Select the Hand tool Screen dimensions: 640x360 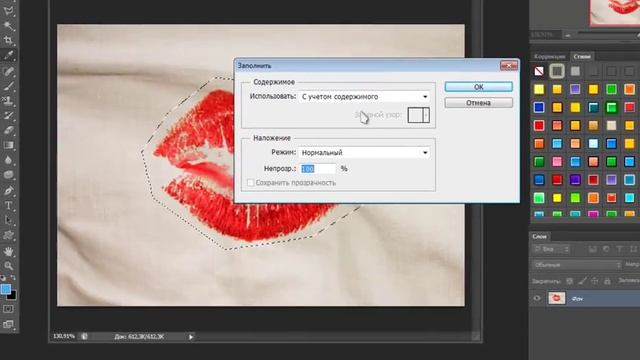click(x=8, y=251)
